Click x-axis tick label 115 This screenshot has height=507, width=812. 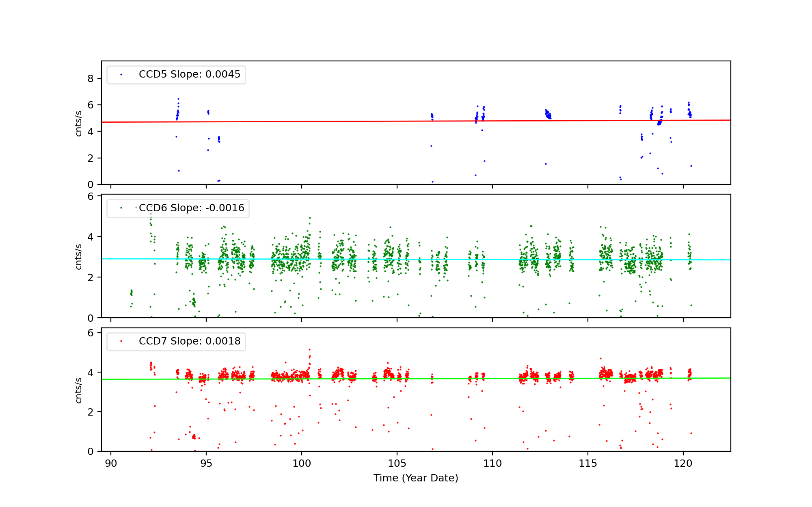pos(587,464)
